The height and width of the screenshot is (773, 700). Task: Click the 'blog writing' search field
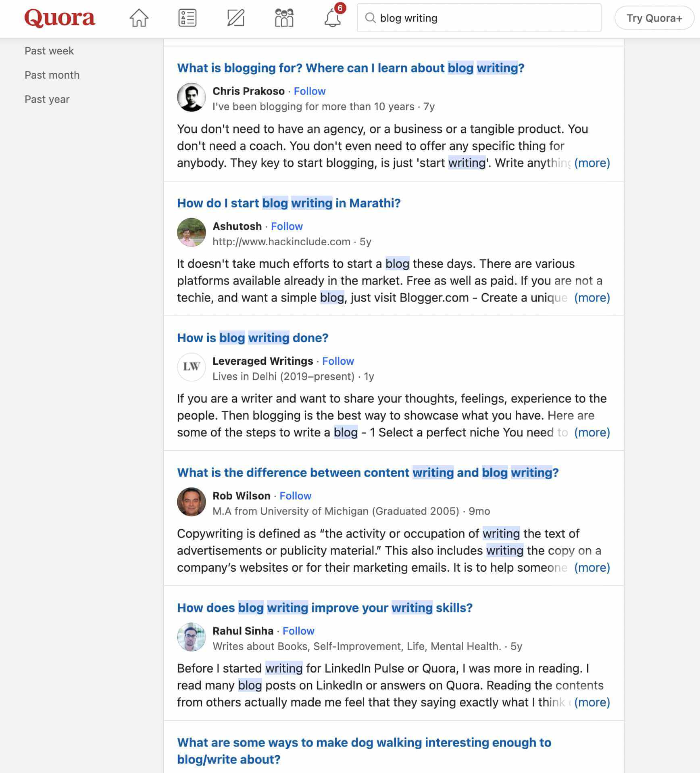pyautogui.click(x=479, y=18)
